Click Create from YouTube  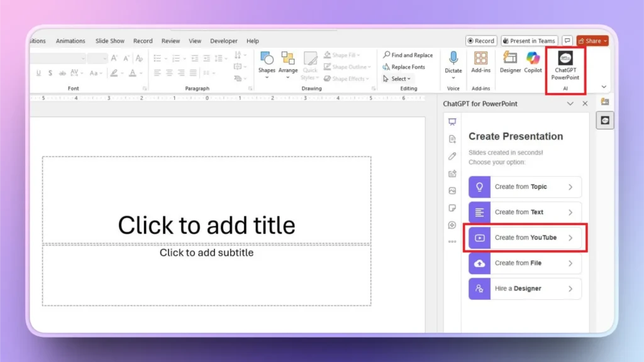(524, 238)
